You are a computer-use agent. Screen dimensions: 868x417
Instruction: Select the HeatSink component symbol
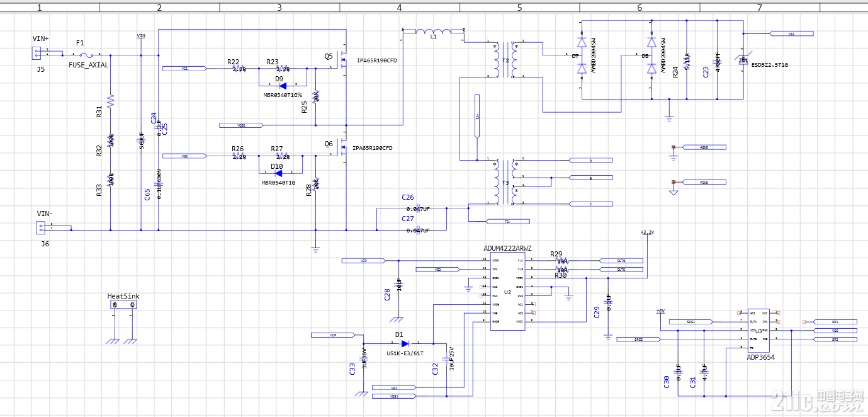123,305
